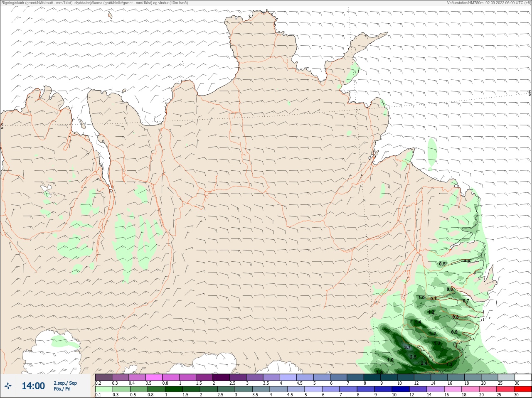This screenshot has width=532, height=398.
Task: Click the 0.2 label on the top legend row
Action: 98,383
